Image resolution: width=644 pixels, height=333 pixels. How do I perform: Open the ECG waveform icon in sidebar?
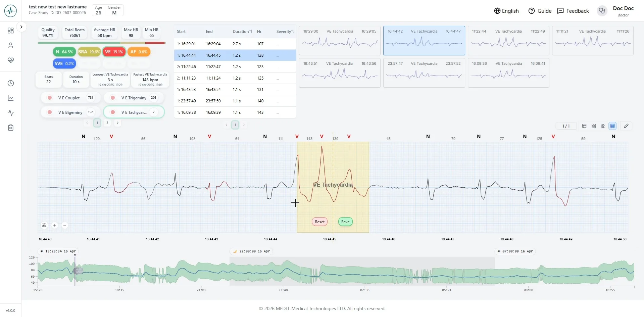[11, 113]
